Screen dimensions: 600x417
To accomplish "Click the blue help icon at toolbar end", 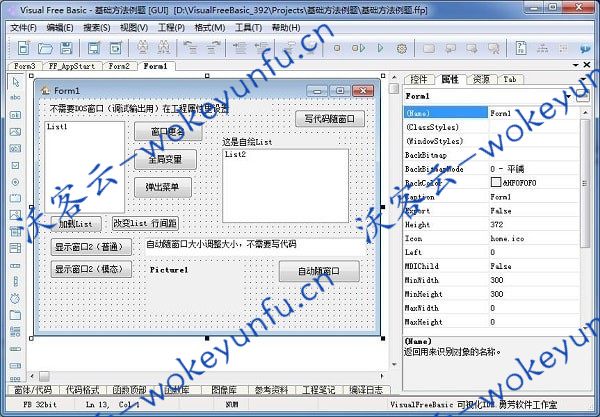I will tap(586, 49).
